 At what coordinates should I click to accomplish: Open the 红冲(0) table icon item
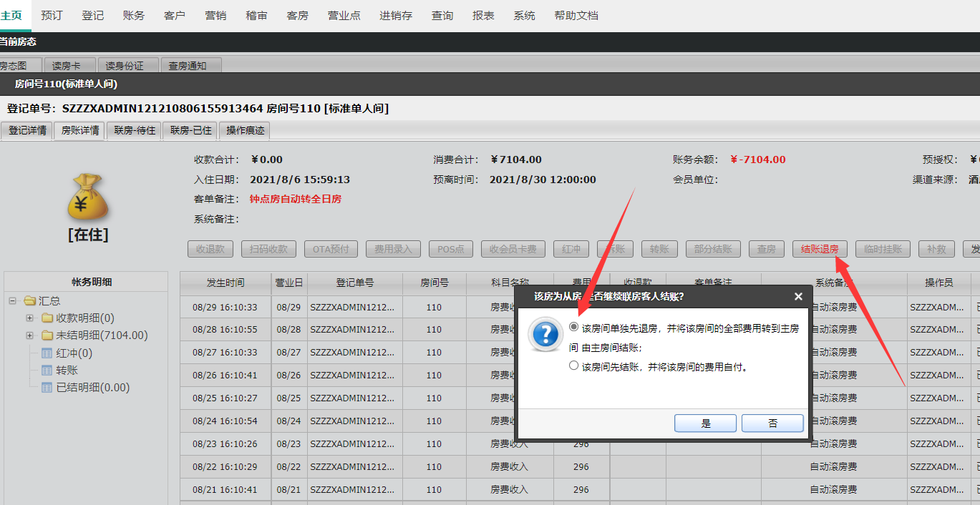[47, 353]
